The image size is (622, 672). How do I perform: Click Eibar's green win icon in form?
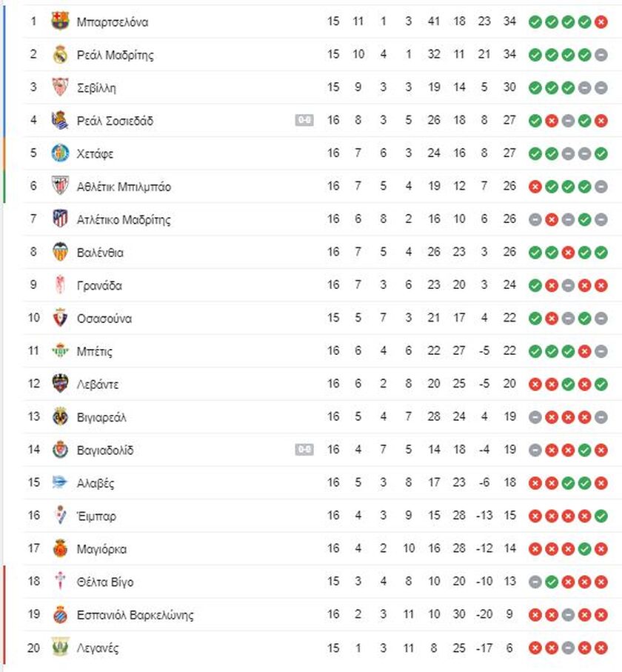[x=601, y=516]
